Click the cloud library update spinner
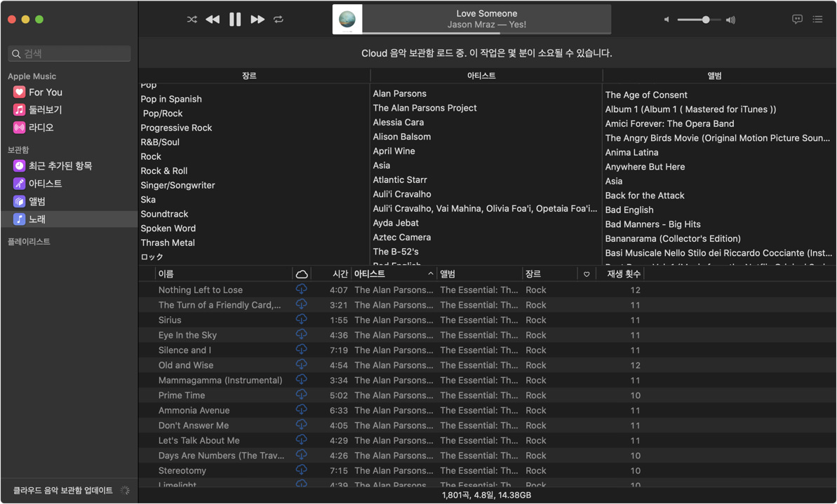This screenshot has width=837, height=504. coord(125,490)
